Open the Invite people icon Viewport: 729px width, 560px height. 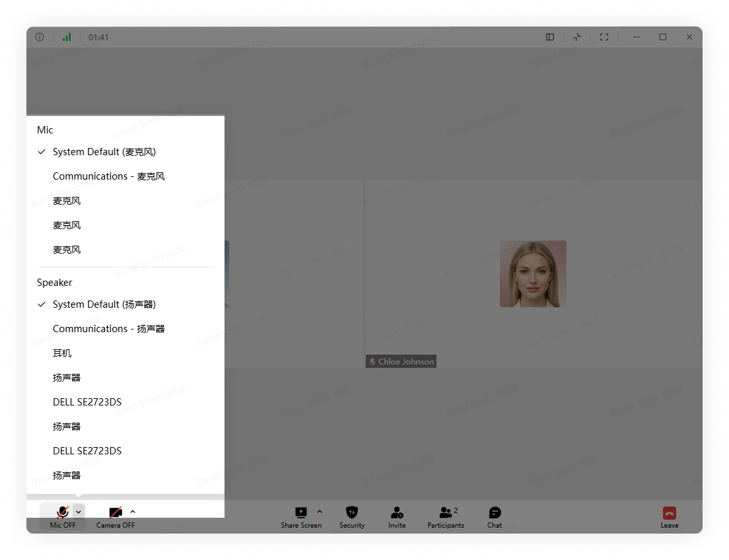click(x=397, y=516)
